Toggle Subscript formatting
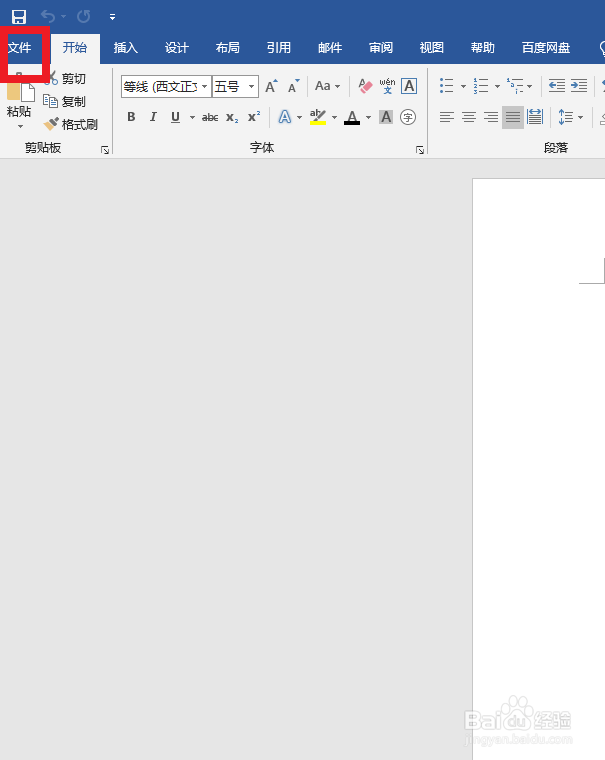 pyautogui.click(x=232, y=117)
